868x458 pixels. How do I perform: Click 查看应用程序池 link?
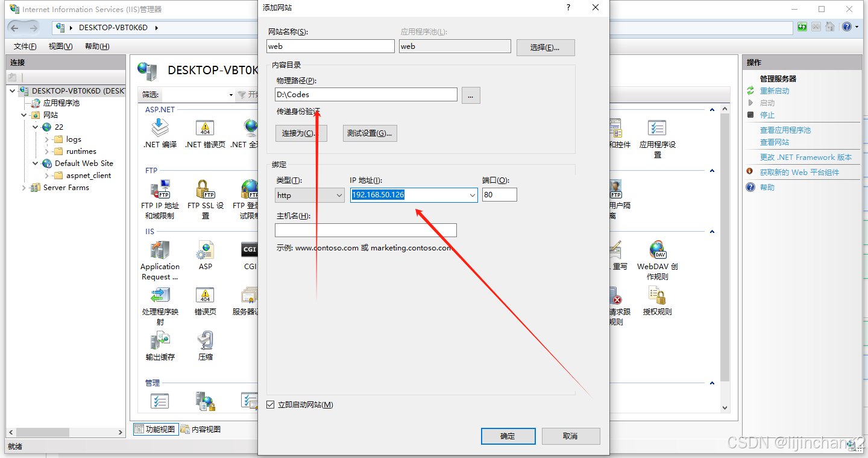click(785, 130)
